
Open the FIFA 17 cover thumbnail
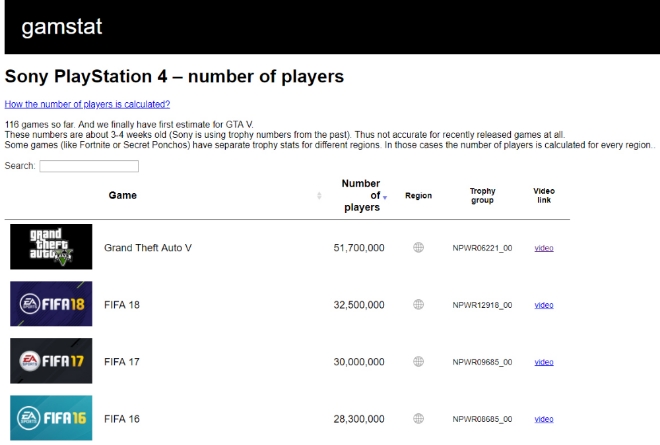tap(51, 361)
